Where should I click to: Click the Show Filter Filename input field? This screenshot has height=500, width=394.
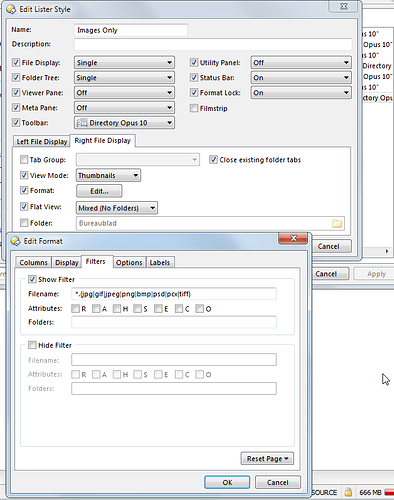pos(174,294)
